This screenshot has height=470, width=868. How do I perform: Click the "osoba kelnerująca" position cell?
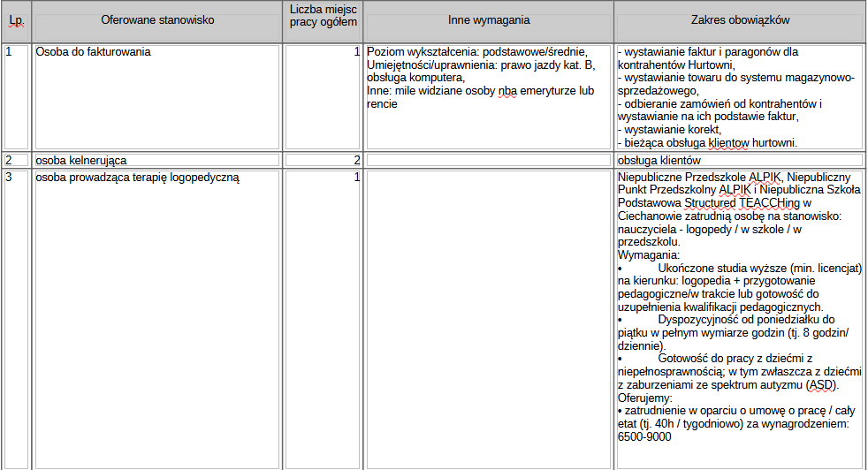click(80, 161)
